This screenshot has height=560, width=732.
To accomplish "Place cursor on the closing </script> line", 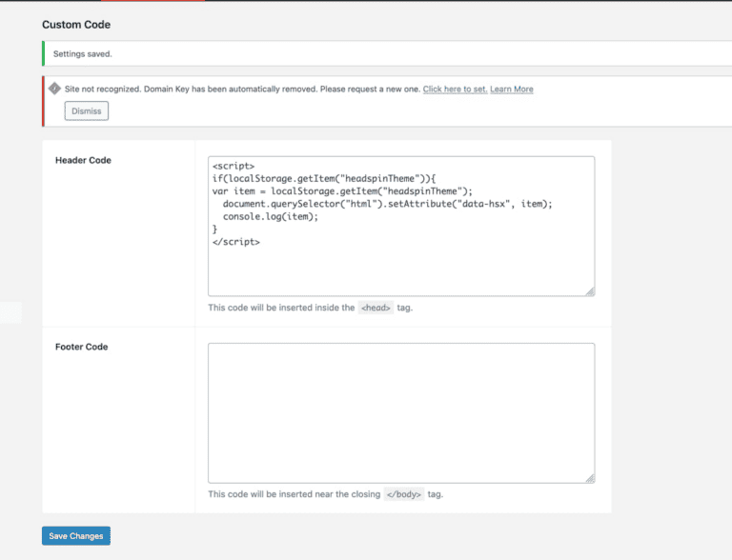I will tap(236, 242).
